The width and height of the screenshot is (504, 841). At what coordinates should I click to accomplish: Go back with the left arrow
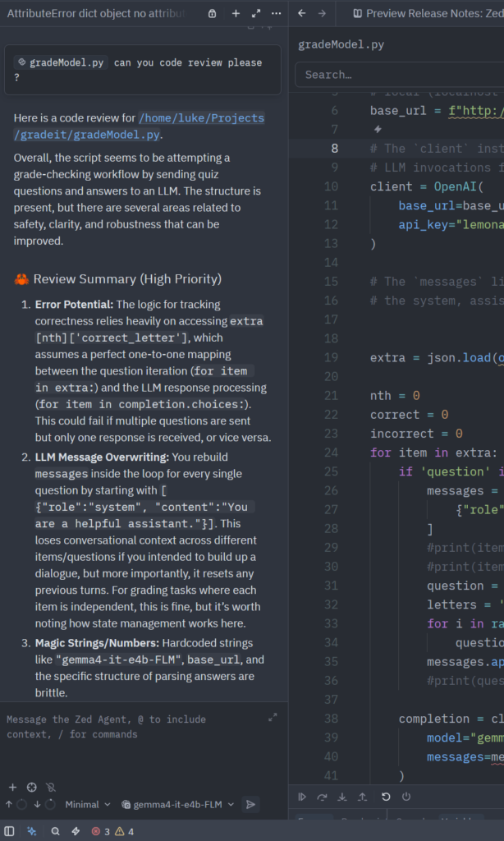click(x=302, y=13)
